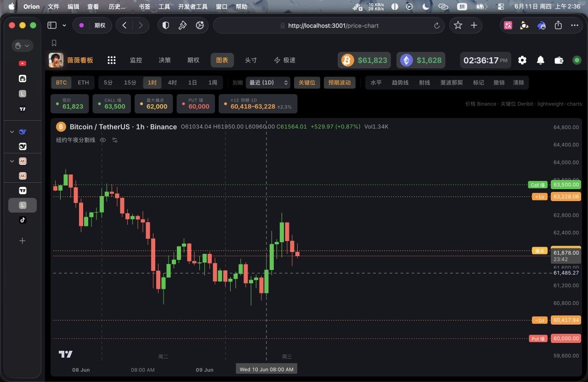588x382 pixels.
Task: Bookmark this page with the star
Action: tap(458, 25)
